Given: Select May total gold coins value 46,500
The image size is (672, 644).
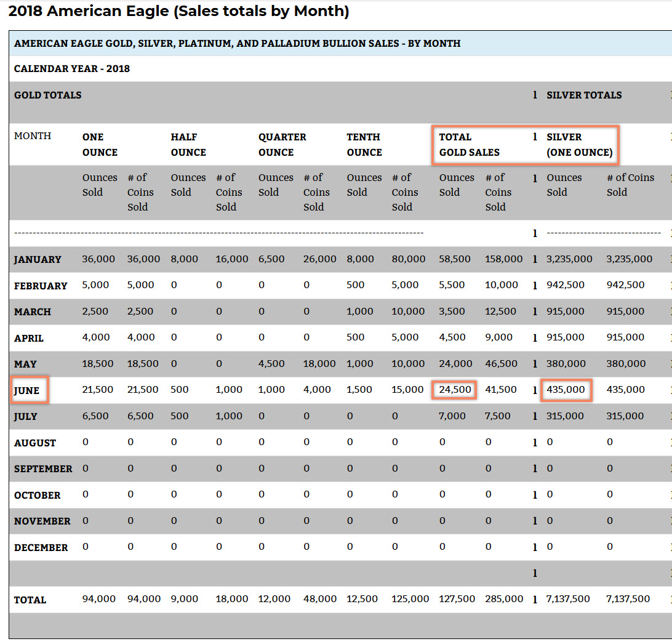Looking at the screenshot, I should 501,364.
